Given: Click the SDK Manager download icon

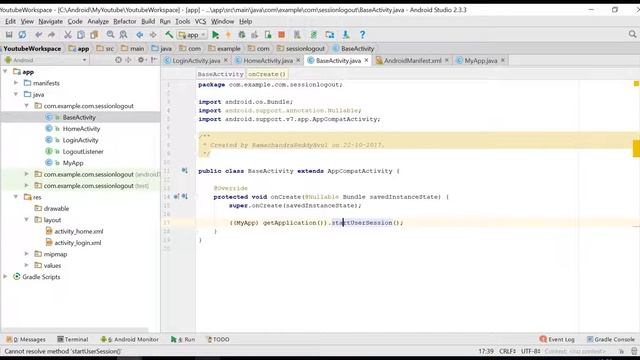Looking at the screenshot, I should [346, 35].
